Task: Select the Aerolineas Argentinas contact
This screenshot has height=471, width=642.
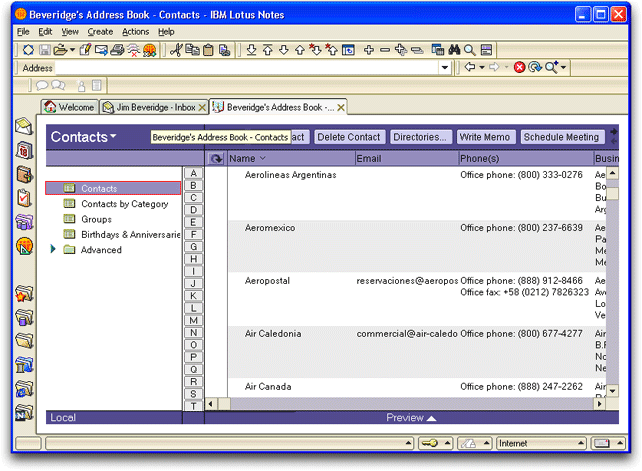Action: click(291, 175)
